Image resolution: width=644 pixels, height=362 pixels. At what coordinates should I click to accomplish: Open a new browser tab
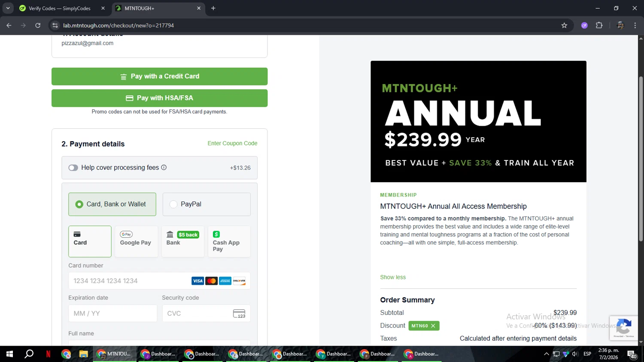click(213, 8)
